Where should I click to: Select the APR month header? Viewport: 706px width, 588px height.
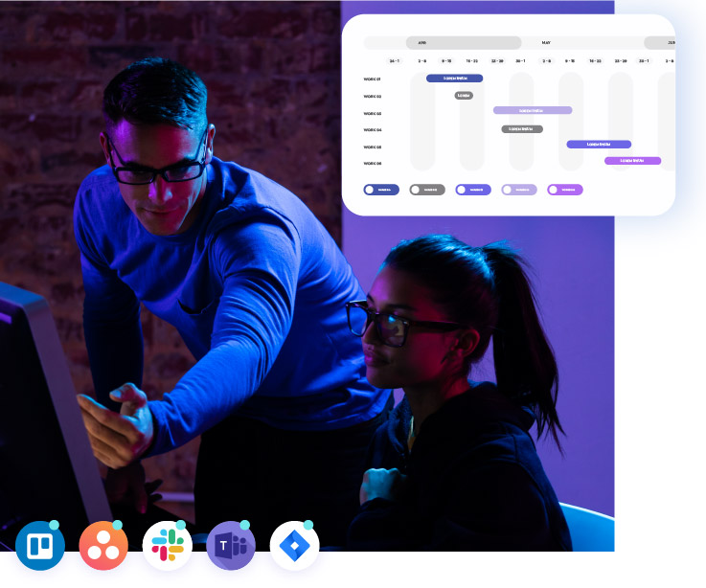[464, 43]
